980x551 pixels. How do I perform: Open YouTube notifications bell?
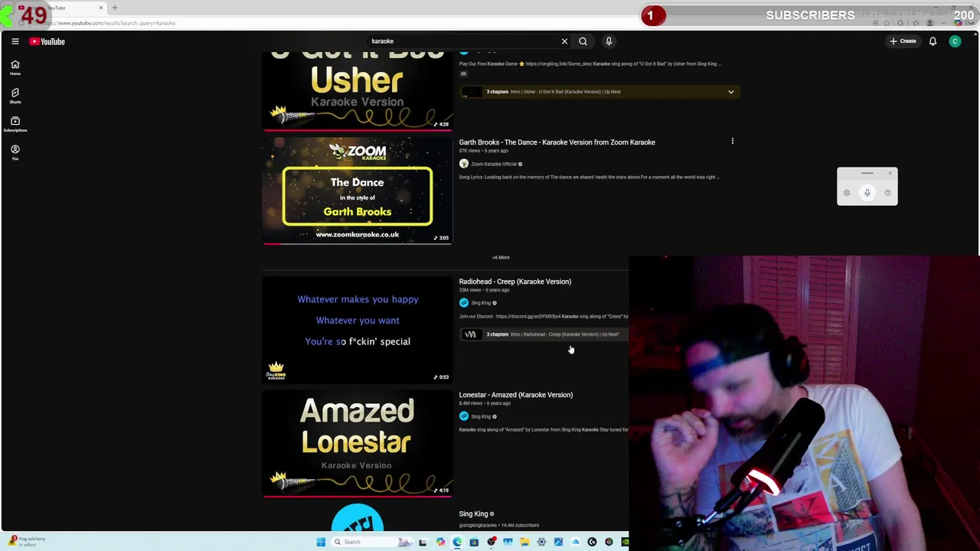coord(933,41)
